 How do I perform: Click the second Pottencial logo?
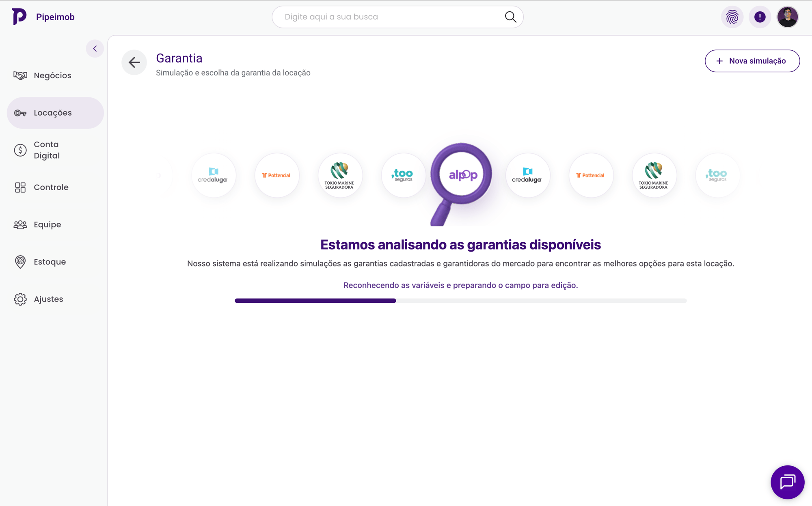click(x=591, y=175)
